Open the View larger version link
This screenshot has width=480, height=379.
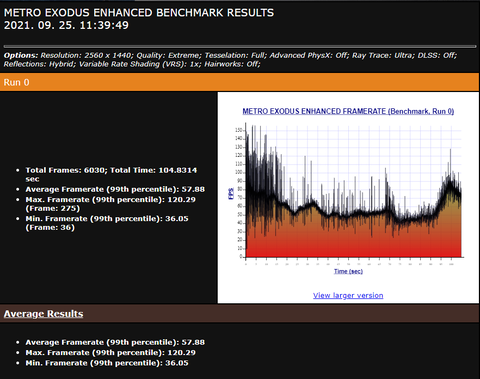click(x=348, y=295)
